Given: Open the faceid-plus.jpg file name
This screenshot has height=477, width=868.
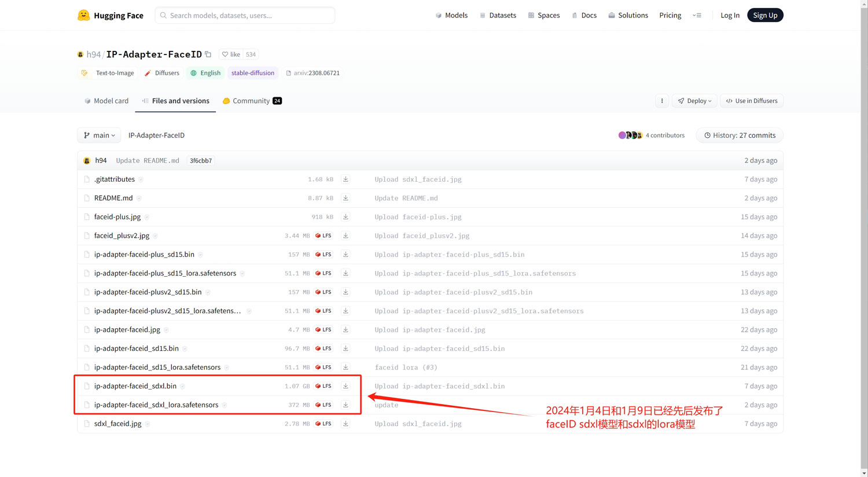Looking at the screenshot, I should [117, 217].
